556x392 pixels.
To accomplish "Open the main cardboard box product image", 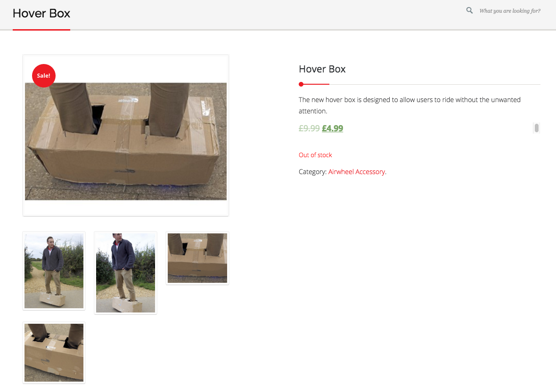I will coord(126,141).
